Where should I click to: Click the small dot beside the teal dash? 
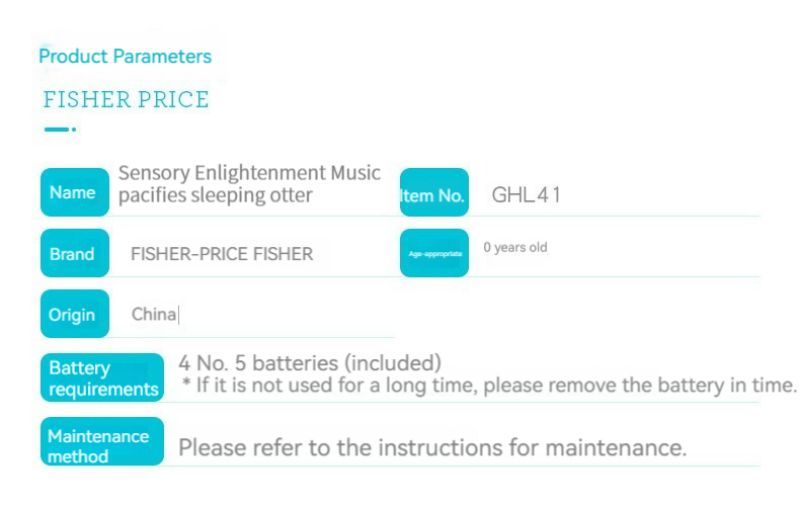tap(74, 130)
